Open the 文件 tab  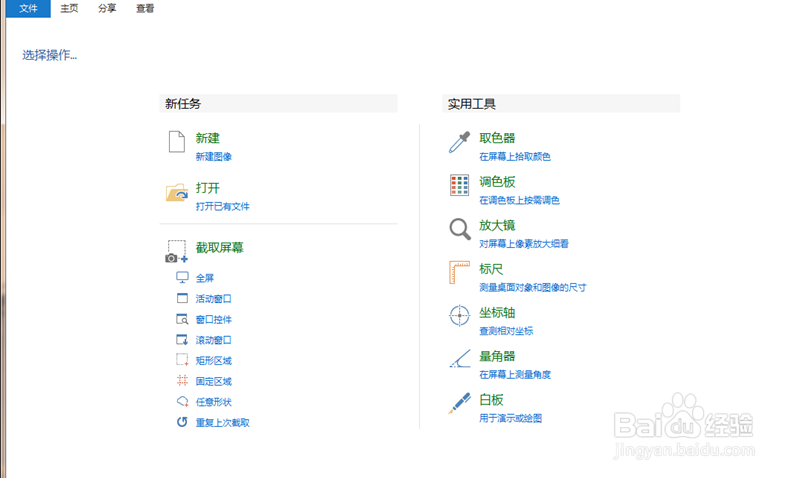tap(29, 9)
